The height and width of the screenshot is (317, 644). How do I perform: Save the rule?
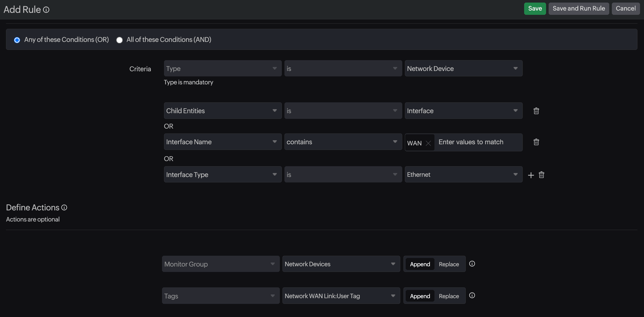535,8
